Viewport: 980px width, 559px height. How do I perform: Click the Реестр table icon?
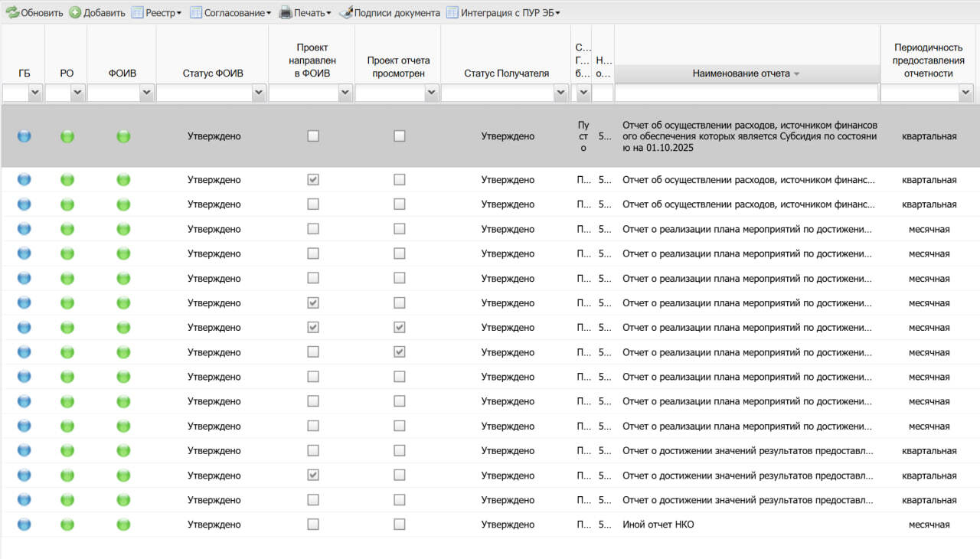(x=138, y=12)
